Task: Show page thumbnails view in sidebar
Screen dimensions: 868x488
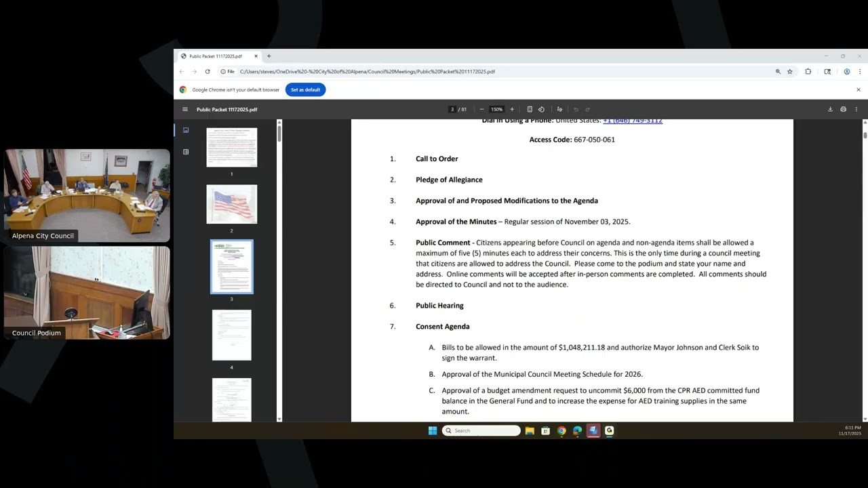Action: click(186, 130)
